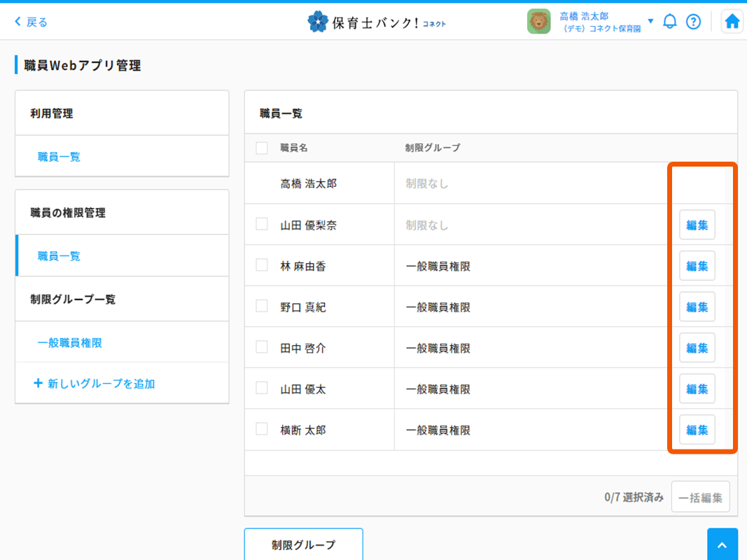This screenshot has height=560, width=747.
Task: Check the box for 山田 優梨奈
Action: (x=262, y=224)
